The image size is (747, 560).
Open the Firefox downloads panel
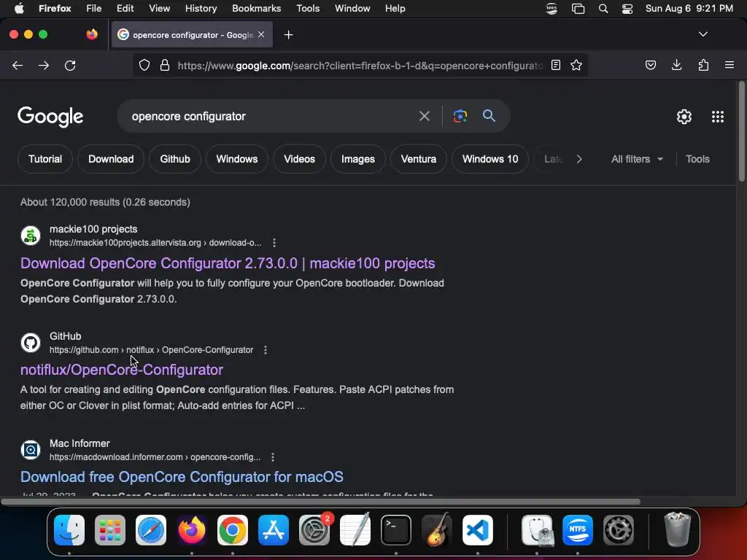click(x=676, y=65)
